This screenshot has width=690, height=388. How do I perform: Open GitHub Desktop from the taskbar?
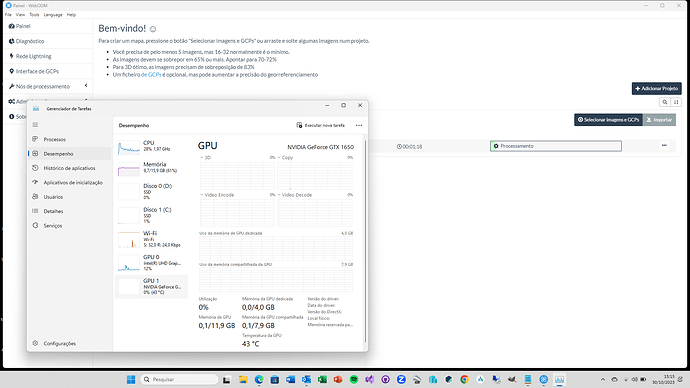pos(385,379)
